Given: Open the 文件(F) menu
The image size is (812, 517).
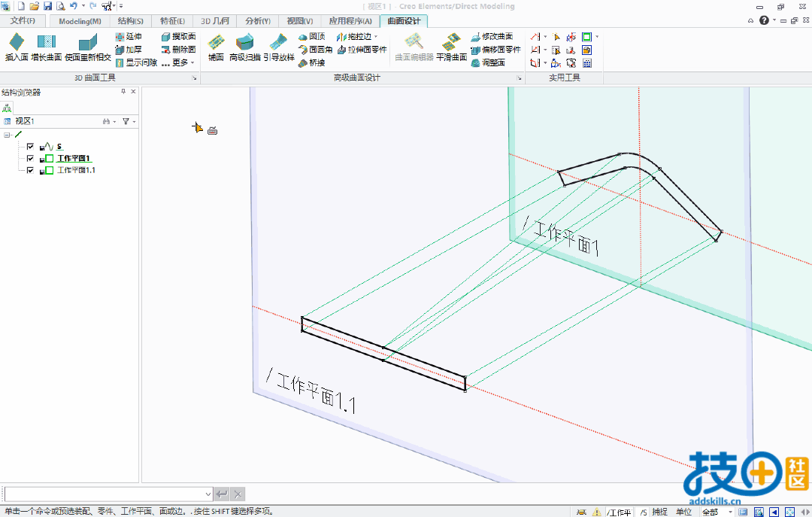Looking at the screenshot, I should pyautogui.click(x=23, y=21).
